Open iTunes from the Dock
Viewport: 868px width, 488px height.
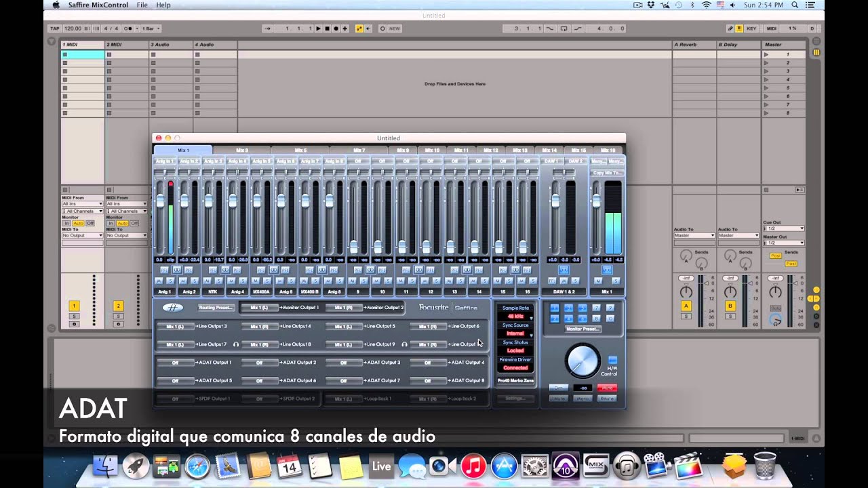coord(474,466)
